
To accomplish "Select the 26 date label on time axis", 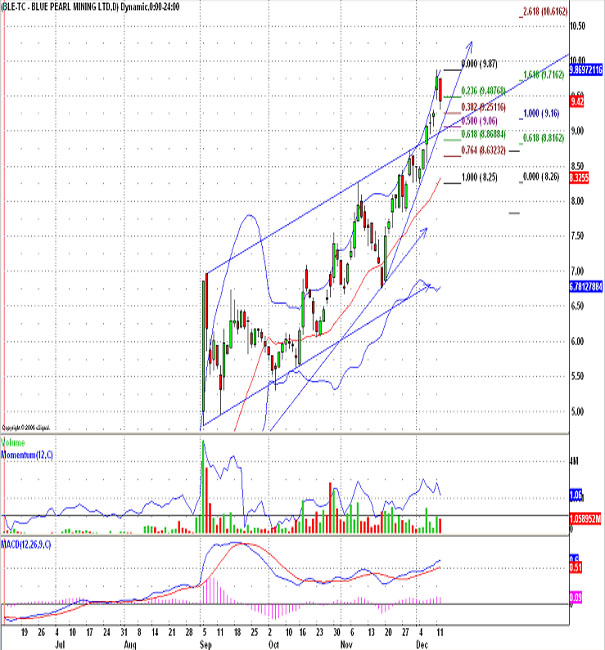I will point(41,632).
